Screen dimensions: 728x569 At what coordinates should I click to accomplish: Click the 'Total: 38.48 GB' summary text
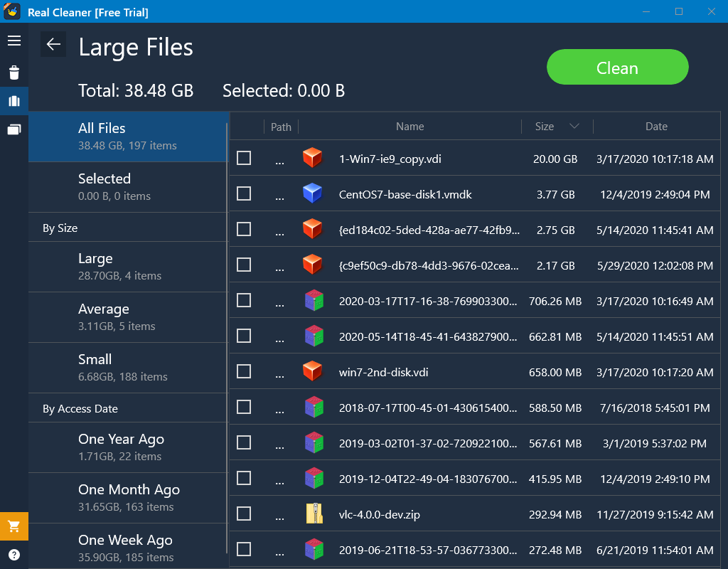pyautogui.click(x=136, y=90)
